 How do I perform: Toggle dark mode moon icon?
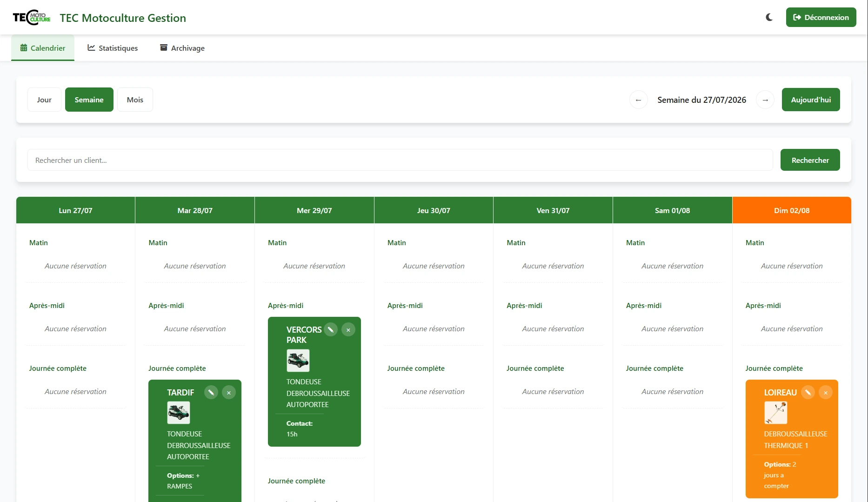[x=769, y=17]
